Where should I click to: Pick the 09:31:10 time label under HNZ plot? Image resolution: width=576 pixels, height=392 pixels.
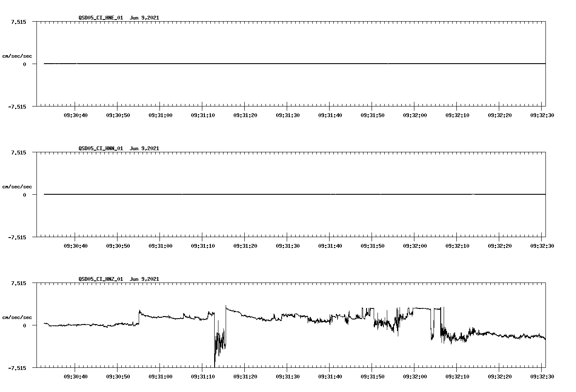(203, 376)
